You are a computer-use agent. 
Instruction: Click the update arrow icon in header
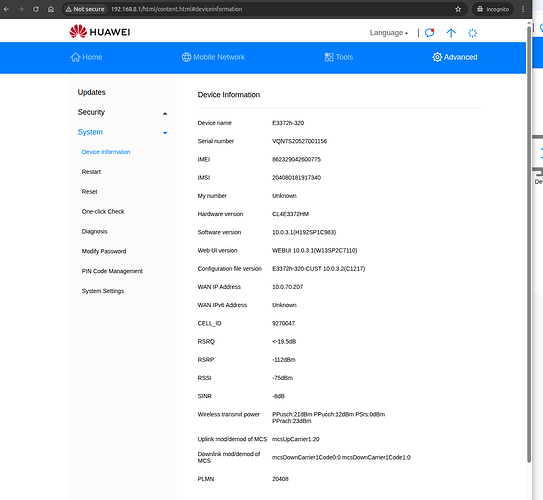pos(451,33)
